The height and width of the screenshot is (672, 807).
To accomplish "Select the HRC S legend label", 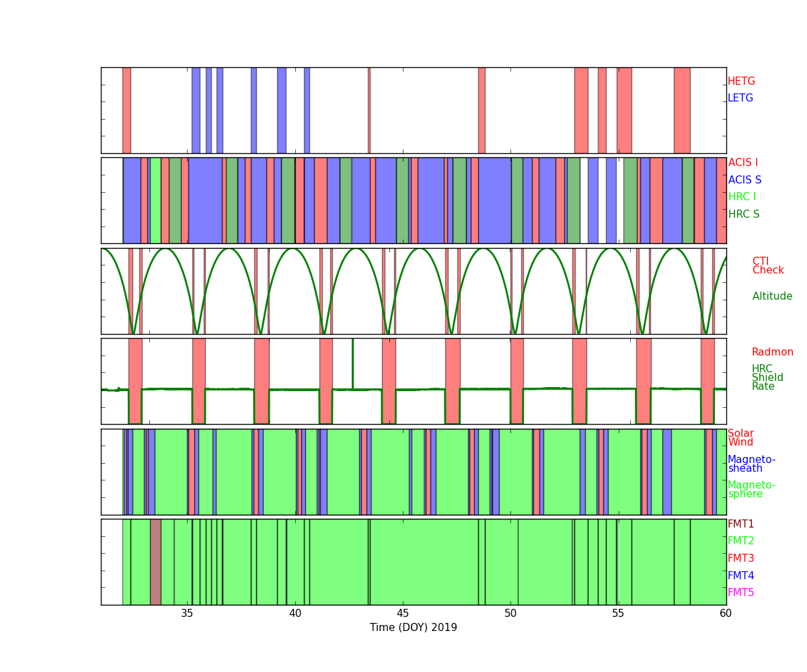I will tap(743, 214).
